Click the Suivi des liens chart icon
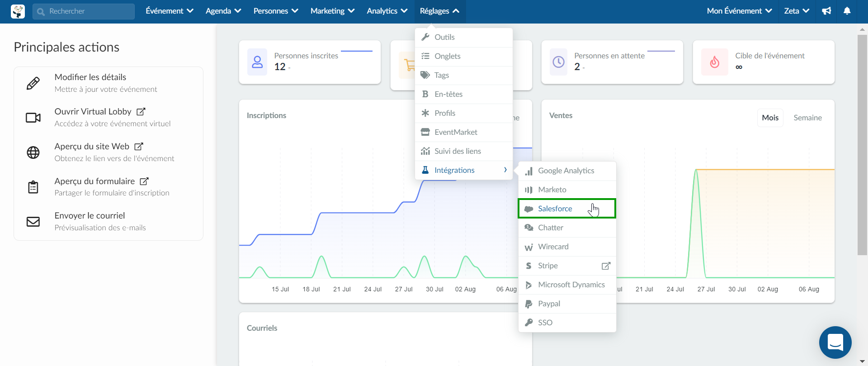The image size is (868, 366). point(425,151)
